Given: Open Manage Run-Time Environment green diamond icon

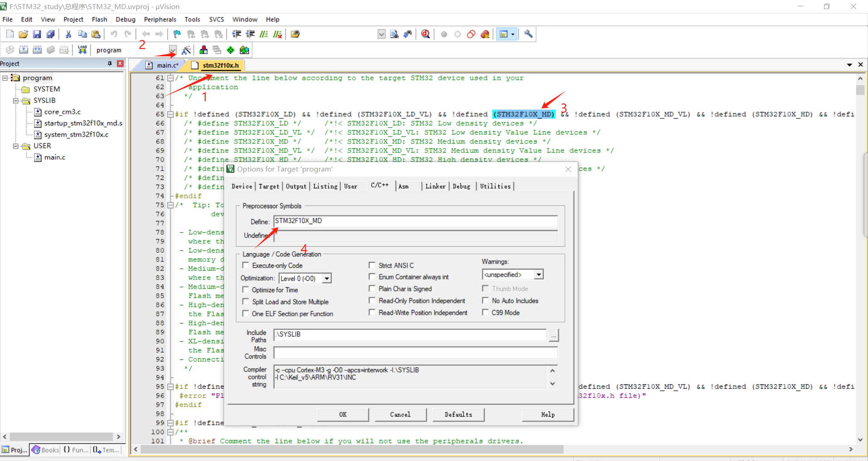Looking at the screenshot, I should pos(231,50).
